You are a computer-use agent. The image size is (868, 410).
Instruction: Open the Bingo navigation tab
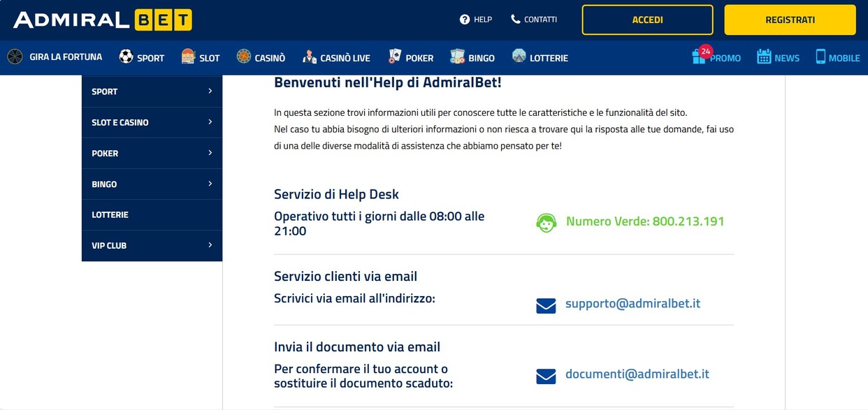click(472, 58)
